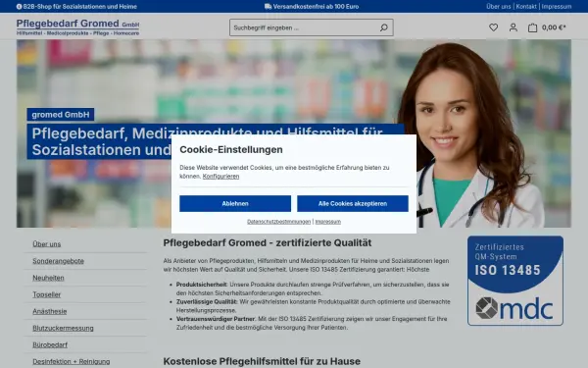Click the info icon beside B2B-Shop text
Screen dimensions: 588x368
pyautogui.click(x=20, y=7)
